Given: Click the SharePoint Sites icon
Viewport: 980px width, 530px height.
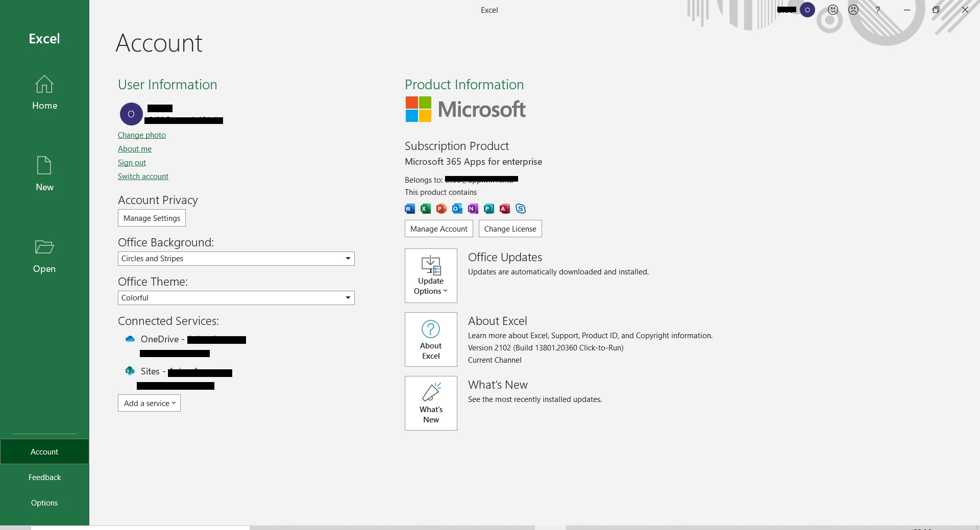Looking at the screenshot, I should click(x=130, y=371).
